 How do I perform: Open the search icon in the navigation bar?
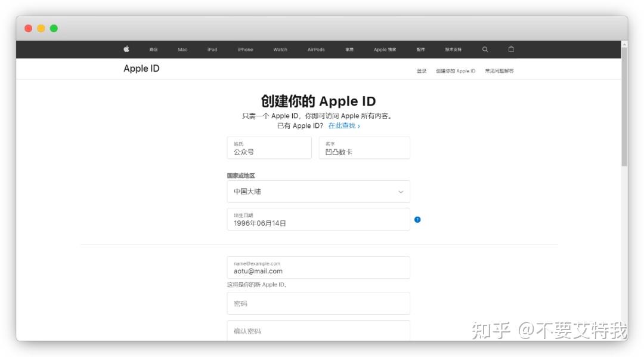tap(485, 50)
